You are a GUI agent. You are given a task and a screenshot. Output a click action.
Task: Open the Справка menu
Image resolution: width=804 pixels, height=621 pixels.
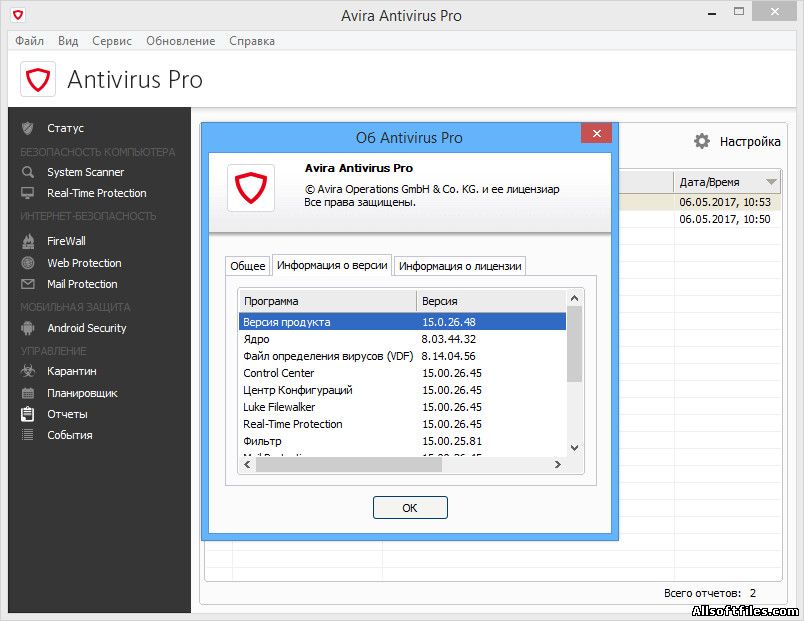[252, 41]
